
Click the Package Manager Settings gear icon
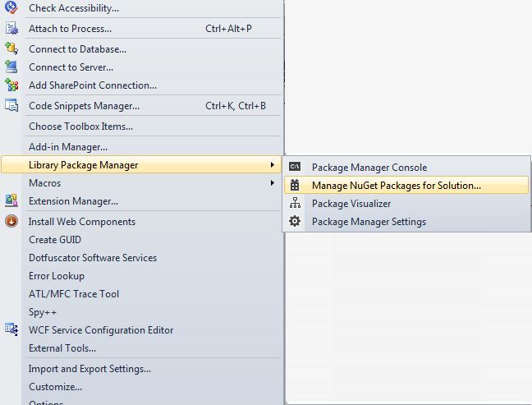[296, 222]
